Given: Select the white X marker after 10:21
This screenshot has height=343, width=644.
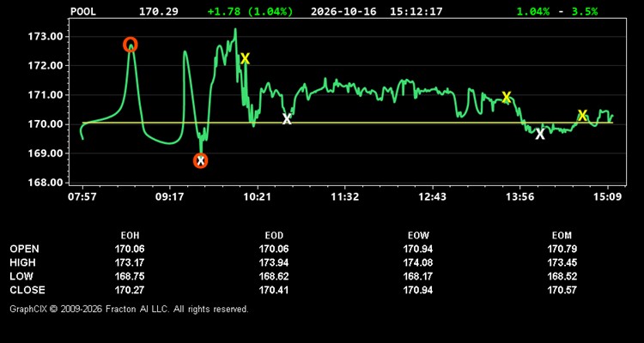Looking at the screenshot, I should [x=287, y=119].
